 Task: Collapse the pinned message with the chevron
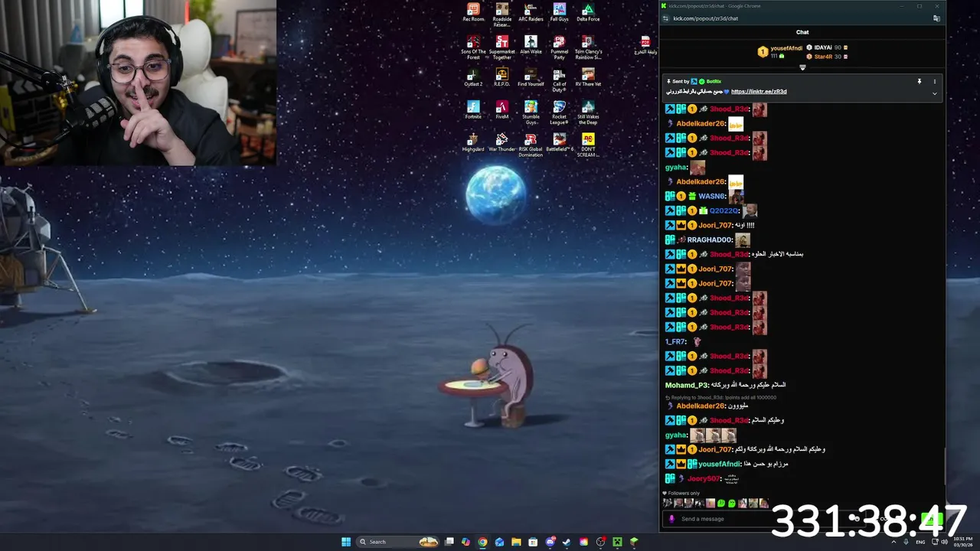click(x=934, y=93)
